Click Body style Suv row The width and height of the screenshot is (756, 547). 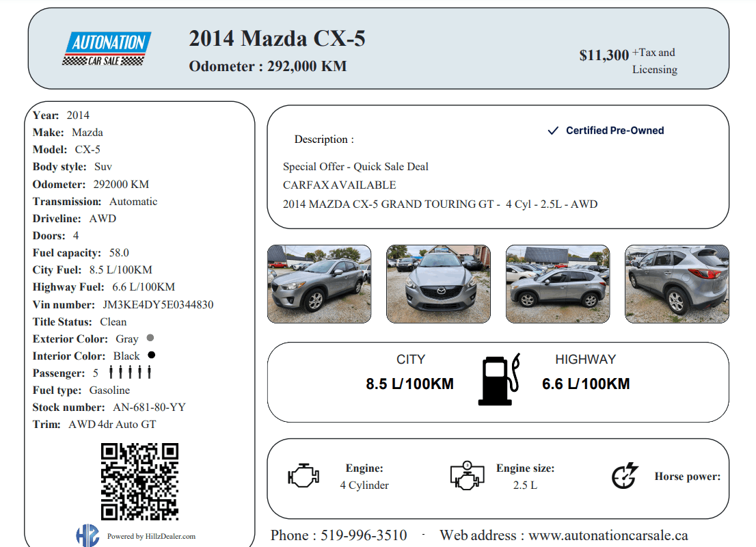point(72,167)
